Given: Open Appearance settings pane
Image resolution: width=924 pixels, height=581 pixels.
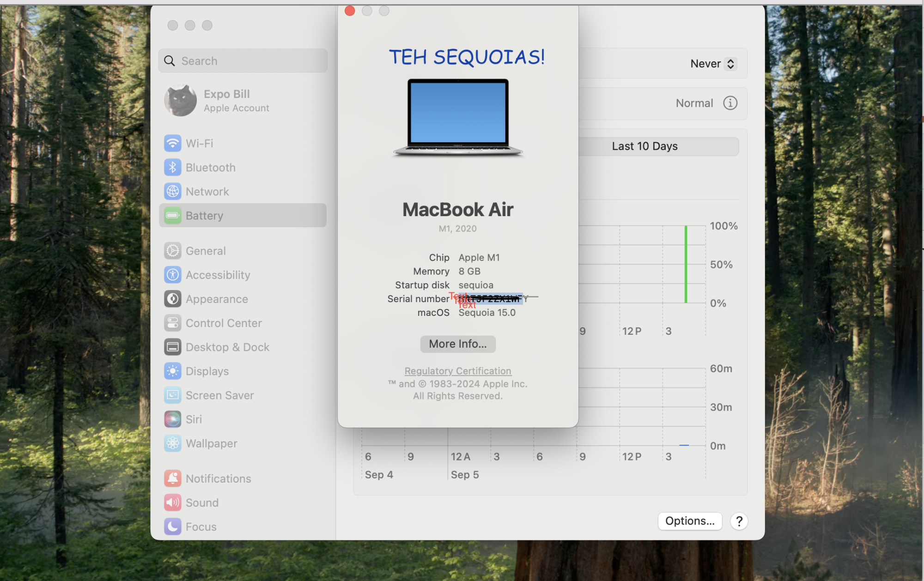Looking at the screenshot, I should 216,299.
